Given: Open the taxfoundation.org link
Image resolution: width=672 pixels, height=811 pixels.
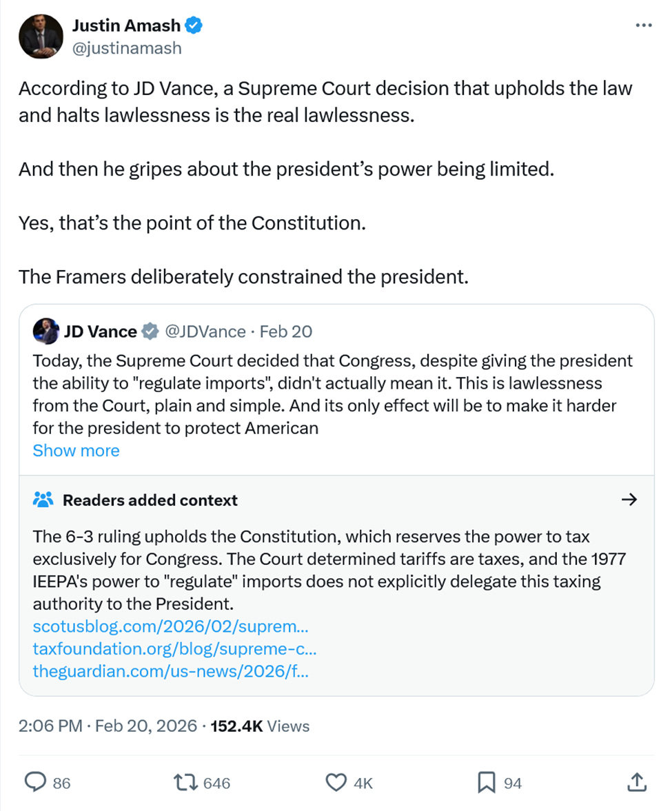Looking at the screenshot, I should pos(175,648).
